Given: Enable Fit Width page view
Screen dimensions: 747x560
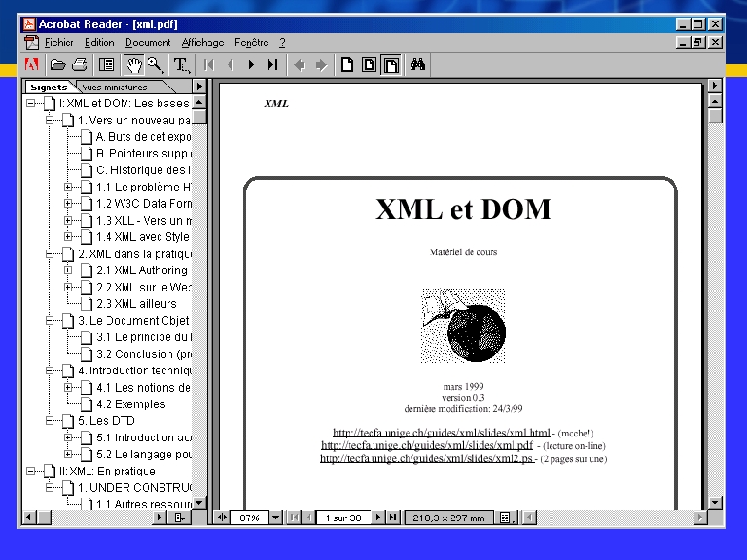Looking at the screenshot, I should (x=390, y=65).
